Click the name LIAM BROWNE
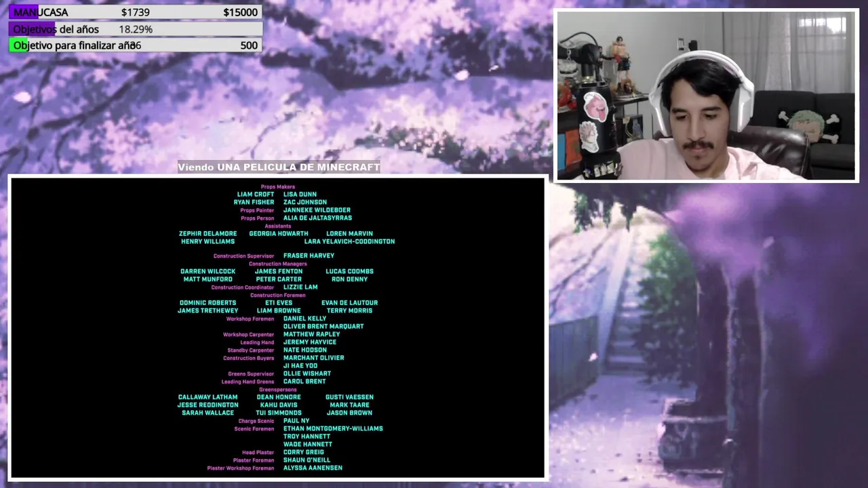This screenshot has height=488, width=868. pyautogui.click(x=279, y=310)
